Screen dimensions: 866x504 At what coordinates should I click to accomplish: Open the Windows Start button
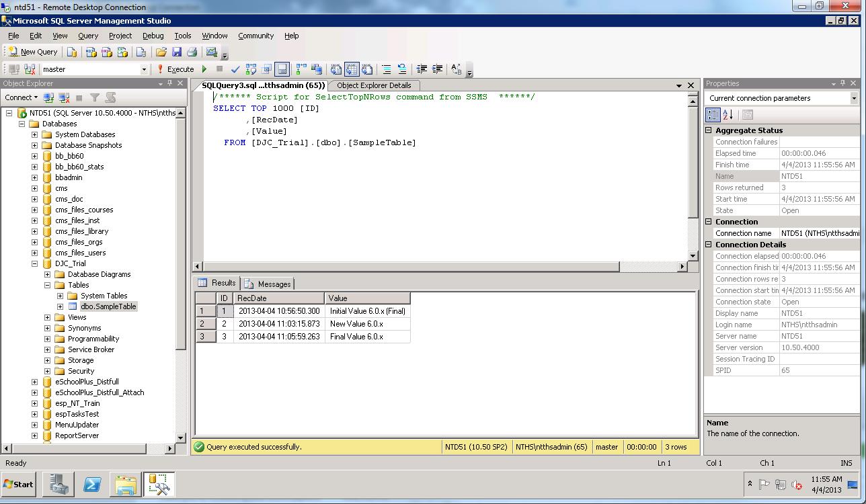[x=19, y=484]
